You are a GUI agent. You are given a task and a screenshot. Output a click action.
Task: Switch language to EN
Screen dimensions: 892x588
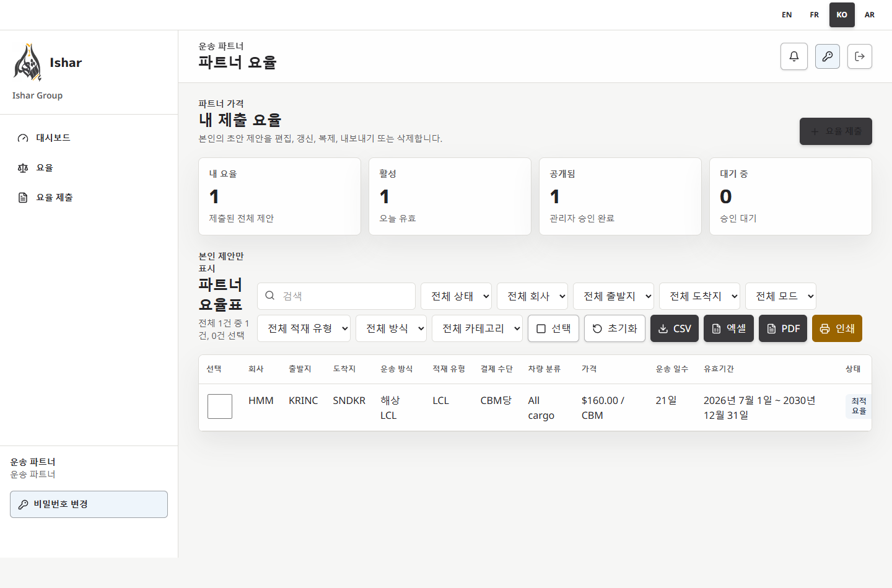click(x=787, y=15)
